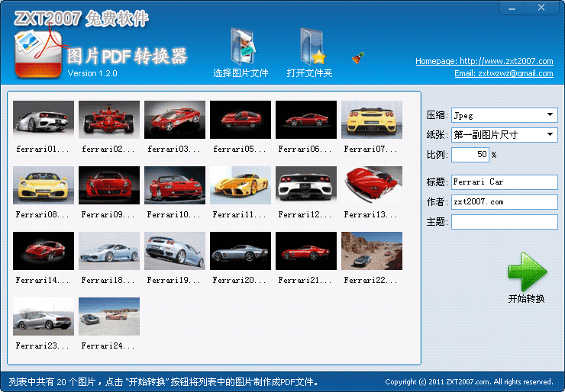Select the Ferrari11 golden car thumbnail

241,185
